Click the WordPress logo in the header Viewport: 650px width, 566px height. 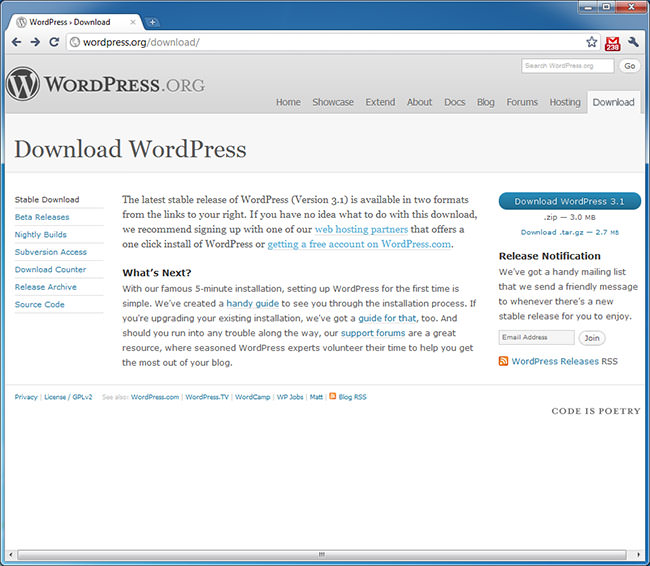point(23,84)
